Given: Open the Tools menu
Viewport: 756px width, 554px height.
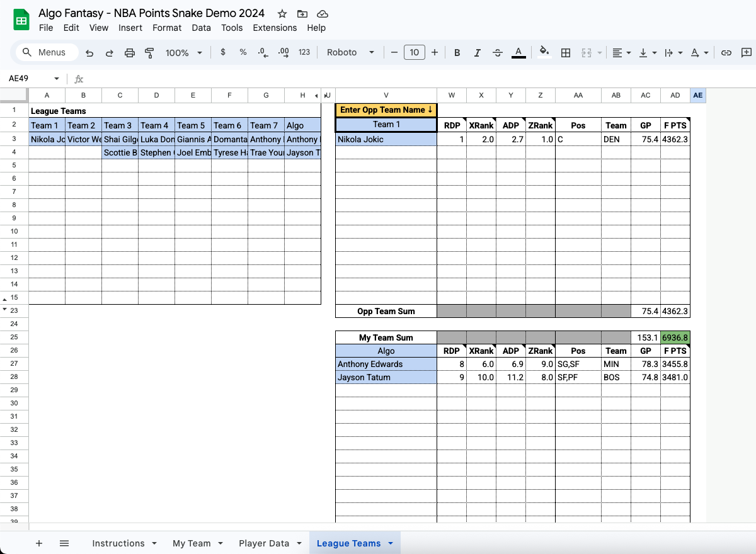Looking at the screenshot, I should [x=232, y=28].
